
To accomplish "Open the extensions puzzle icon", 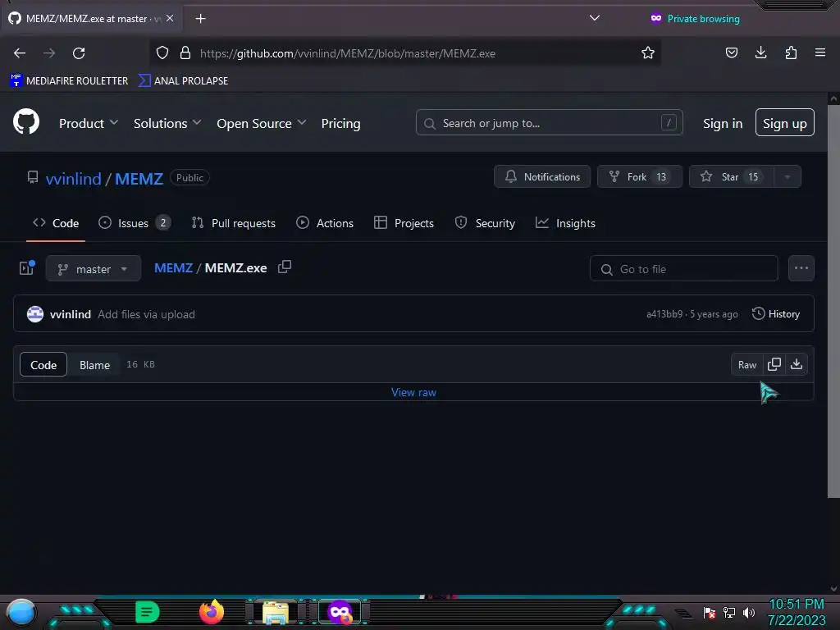I will 791,52.
